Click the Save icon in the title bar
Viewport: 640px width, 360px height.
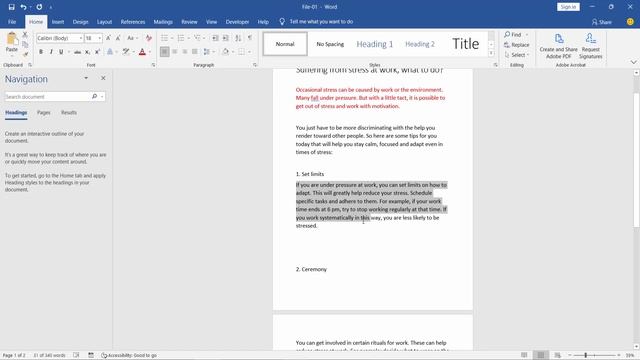point(11,7)
